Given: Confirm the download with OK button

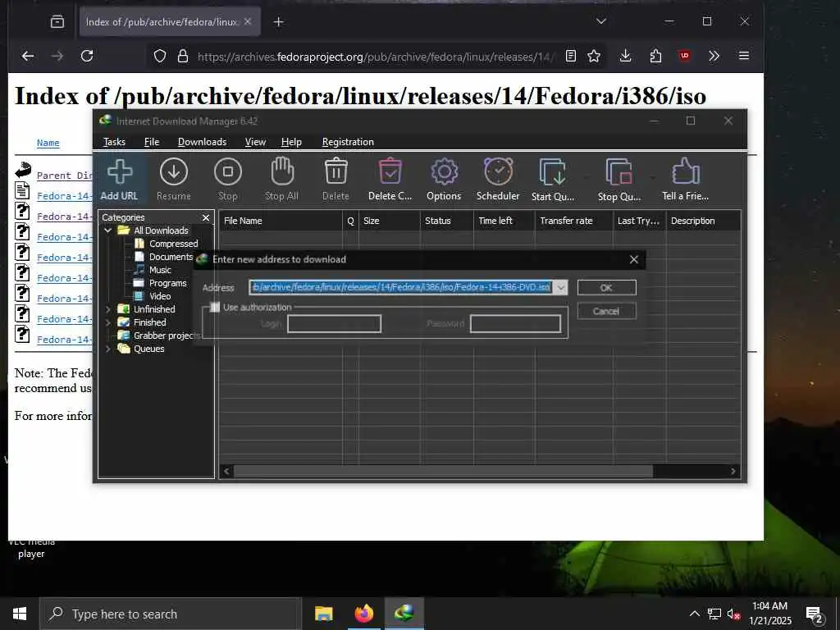Looking at the screenshot, I should point(607,288).
